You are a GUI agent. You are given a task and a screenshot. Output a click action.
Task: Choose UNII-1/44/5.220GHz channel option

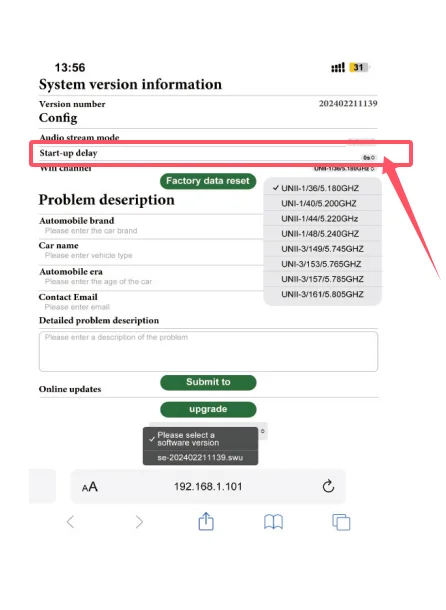[x=322, y=219]
